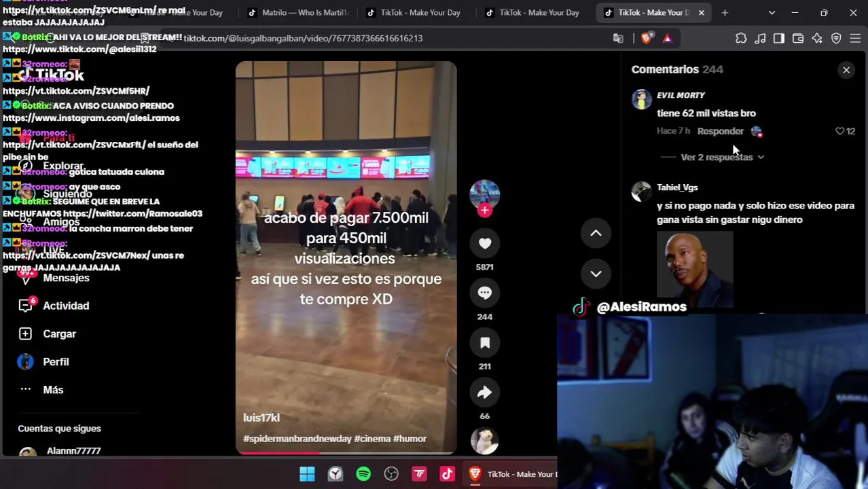This screenshot has height=489, width=868.
Task: Click the spinning music disc icon
Action: (484, 441)
